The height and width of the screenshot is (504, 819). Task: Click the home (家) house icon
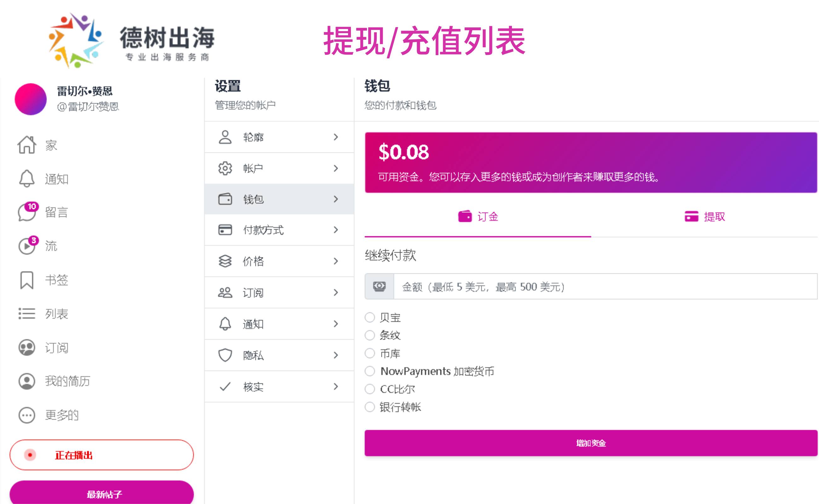click(x=27, y=145)
